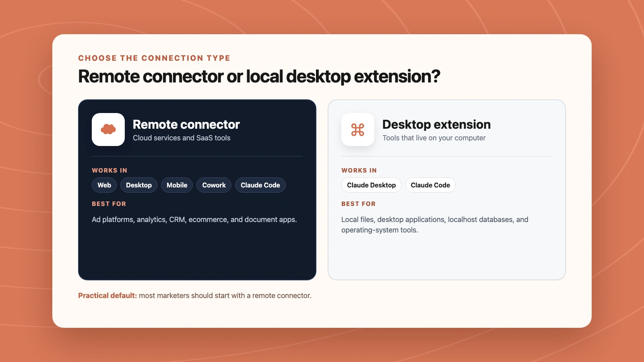
Task: Click Claude Code pill in Desktop extension card
Action: (x=430, y=185)
